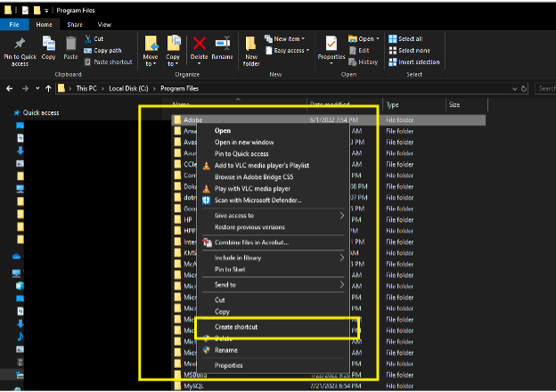
Task: Expand the ribbon Open dropdown
Action: point(364,38)
